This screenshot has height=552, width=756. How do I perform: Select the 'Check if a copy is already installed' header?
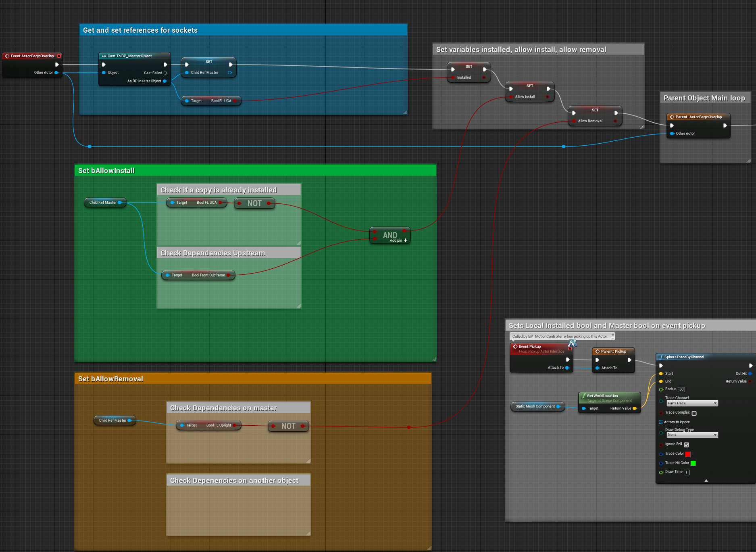point(229,190)
